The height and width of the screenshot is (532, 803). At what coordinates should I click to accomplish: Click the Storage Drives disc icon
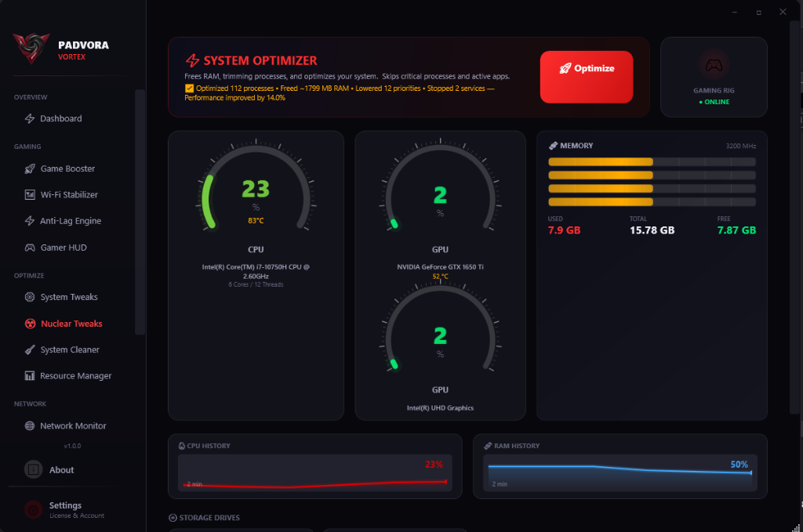[x=173, y=518]
